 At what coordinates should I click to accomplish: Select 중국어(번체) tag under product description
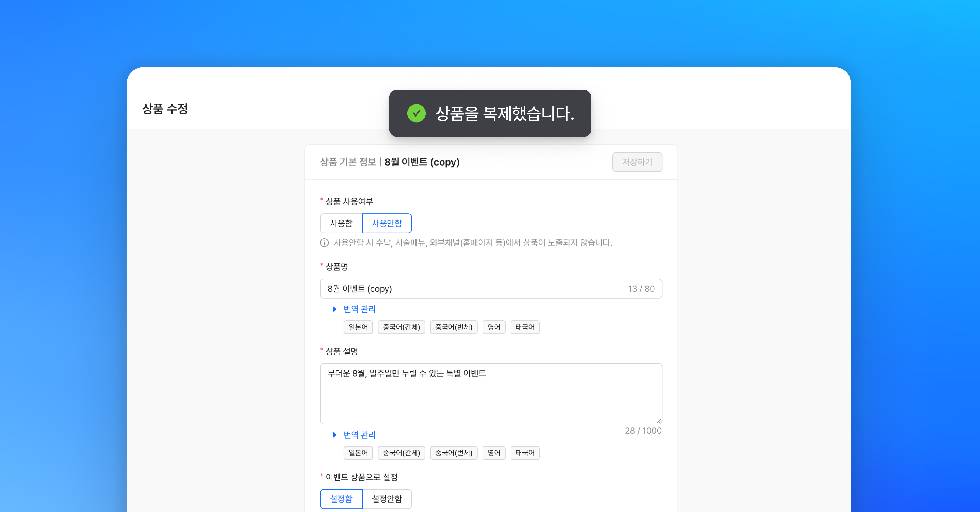point(453,453)
